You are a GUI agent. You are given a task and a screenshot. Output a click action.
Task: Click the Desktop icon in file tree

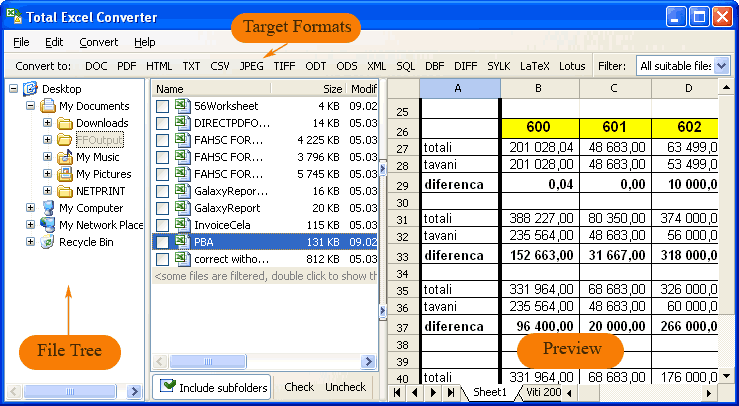[30, 89]
